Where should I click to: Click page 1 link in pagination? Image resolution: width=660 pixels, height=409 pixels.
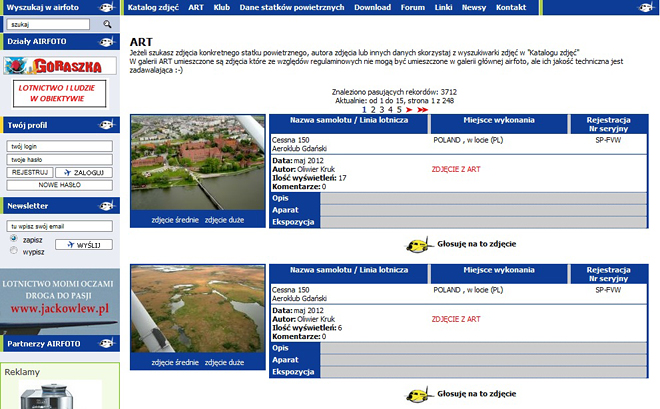(364, 110)
